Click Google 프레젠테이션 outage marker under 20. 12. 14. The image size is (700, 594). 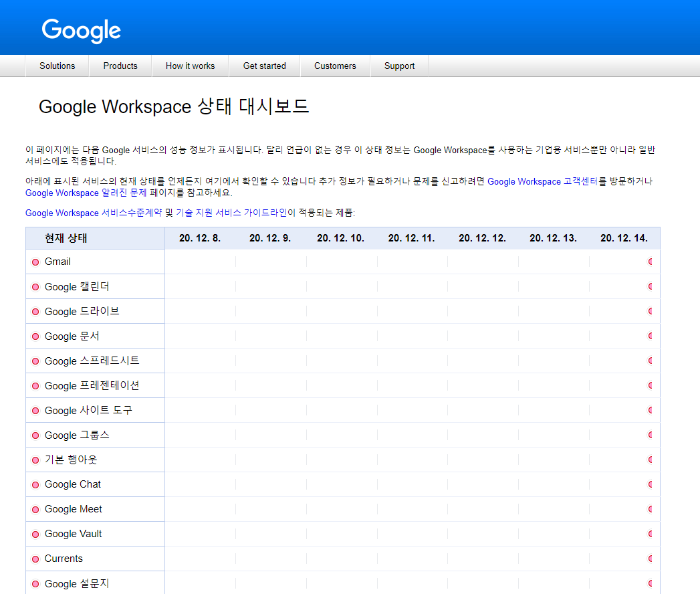click(651, 385)
